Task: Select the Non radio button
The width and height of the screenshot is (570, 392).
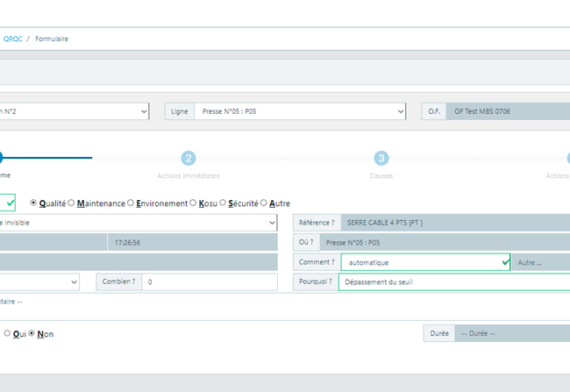Action: (32, 333)
